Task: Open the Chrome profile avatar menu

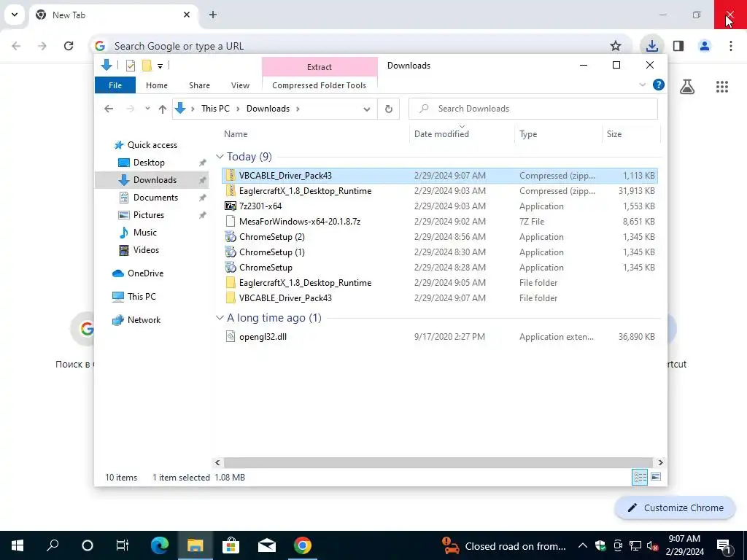Action: pyautogui.click(x=704, y=46)
